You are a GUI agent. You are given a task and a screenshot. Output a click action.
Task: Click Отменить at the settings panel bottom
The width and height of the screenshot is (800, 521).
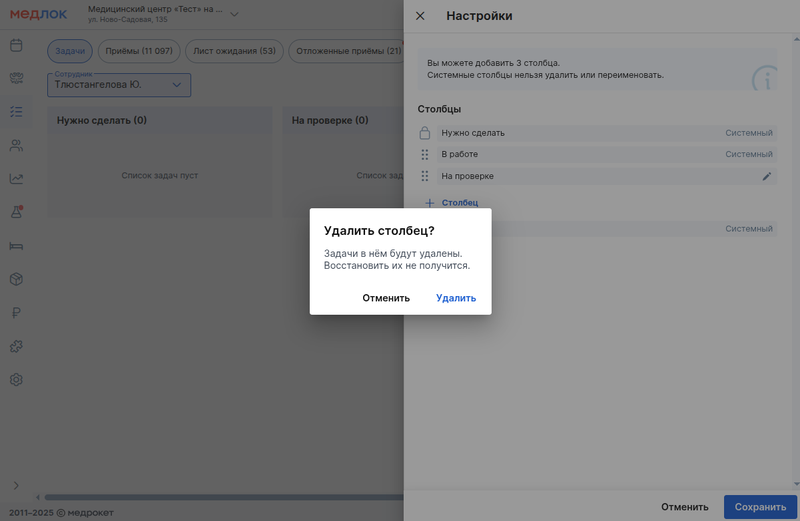pos(685,507)
